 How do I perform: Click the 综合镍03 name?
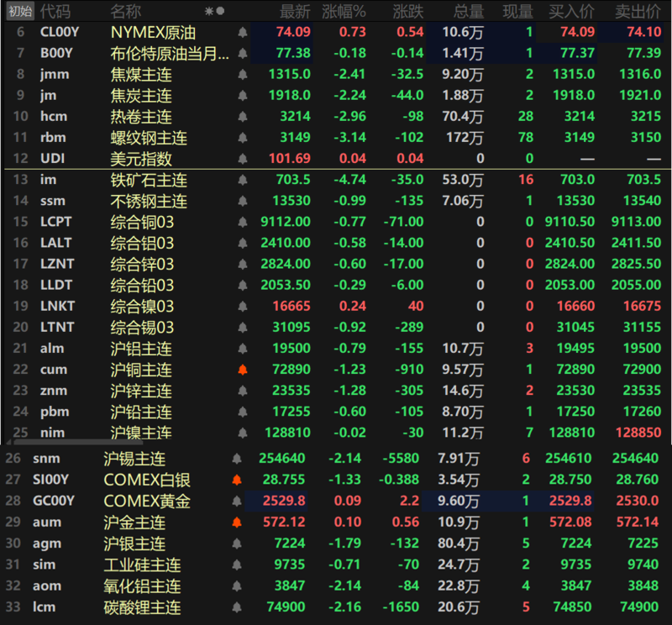click(142, 307)
